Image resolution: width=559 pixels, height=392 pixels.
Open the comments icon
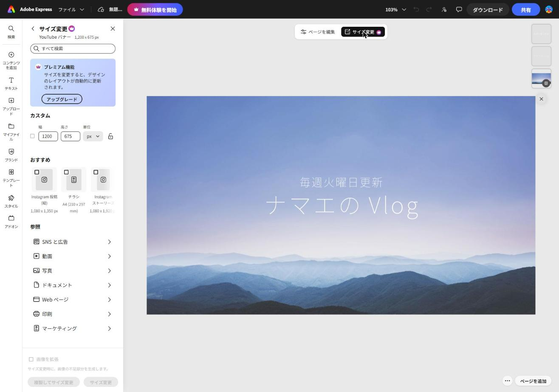point(459,9)
